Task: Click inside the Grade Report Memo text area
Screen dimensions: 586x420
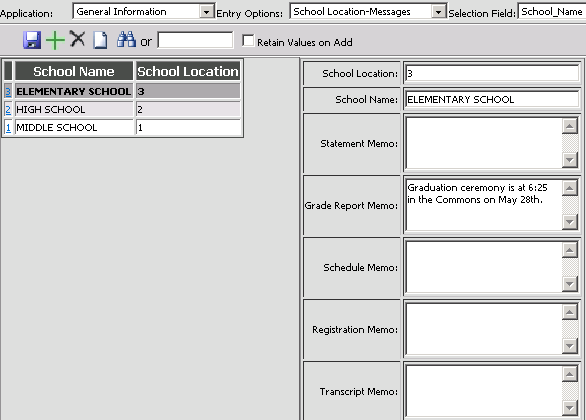Action: [x=484, y=205]
